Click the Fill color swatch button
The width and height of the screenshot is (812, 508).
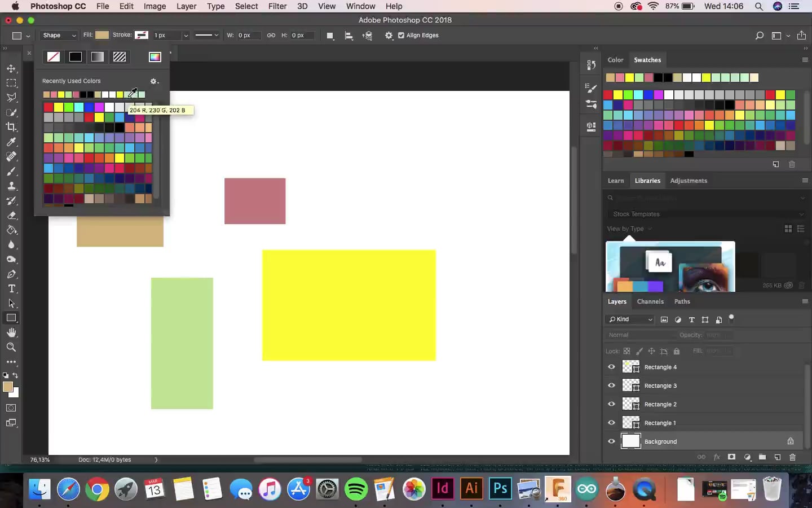tap(102, 35)
